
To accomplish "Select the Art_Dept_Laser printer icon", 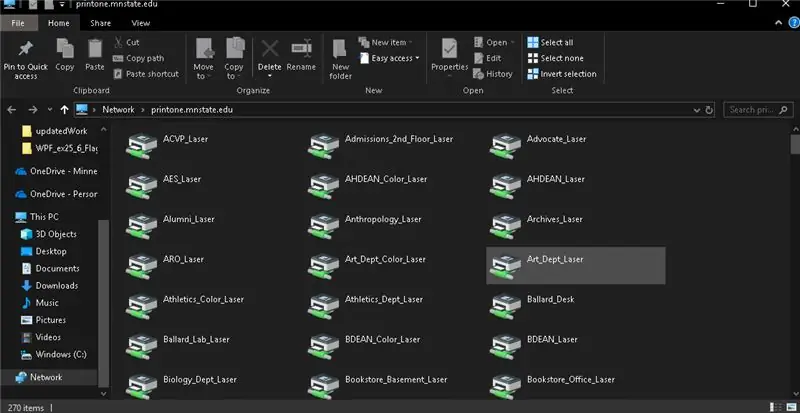I will point(505,266).
